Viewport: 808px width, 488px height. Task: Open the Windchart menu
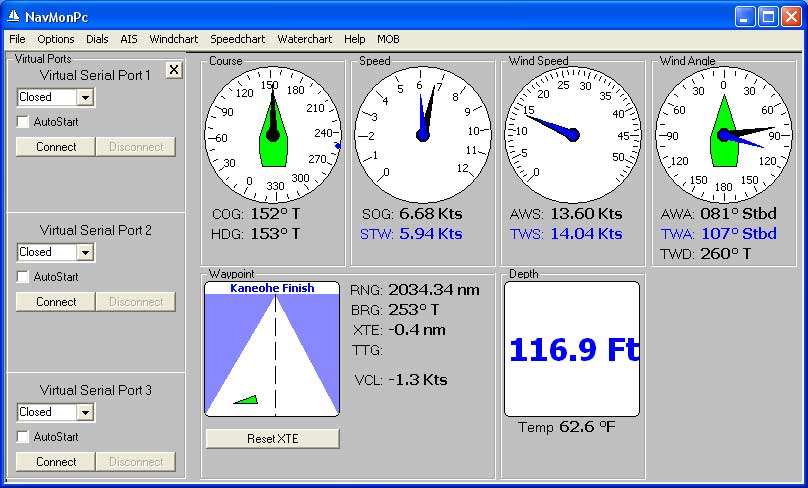click(173, 39)
